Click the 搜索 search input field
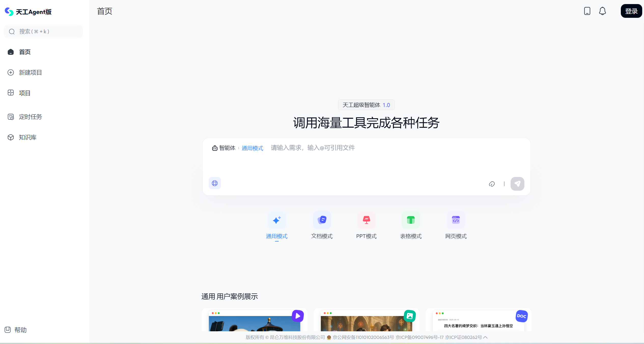Viewport: 644px width, 344px height. 43,31
